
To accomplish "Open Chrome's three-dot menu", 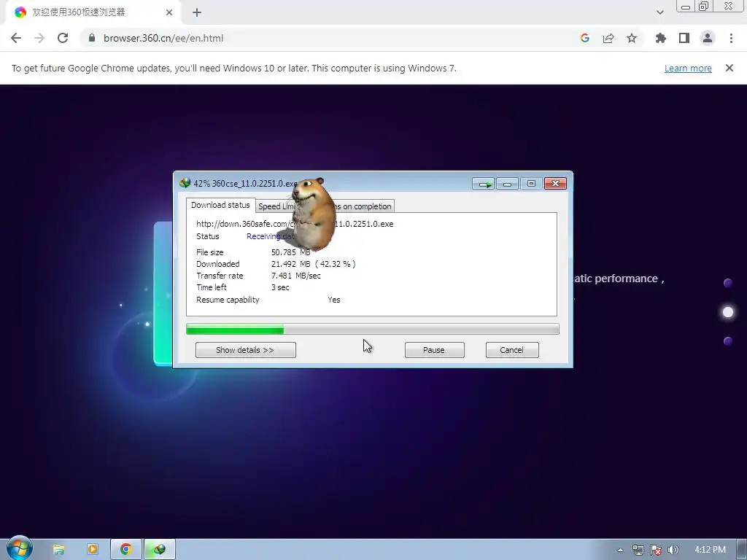I will point(731,38).
